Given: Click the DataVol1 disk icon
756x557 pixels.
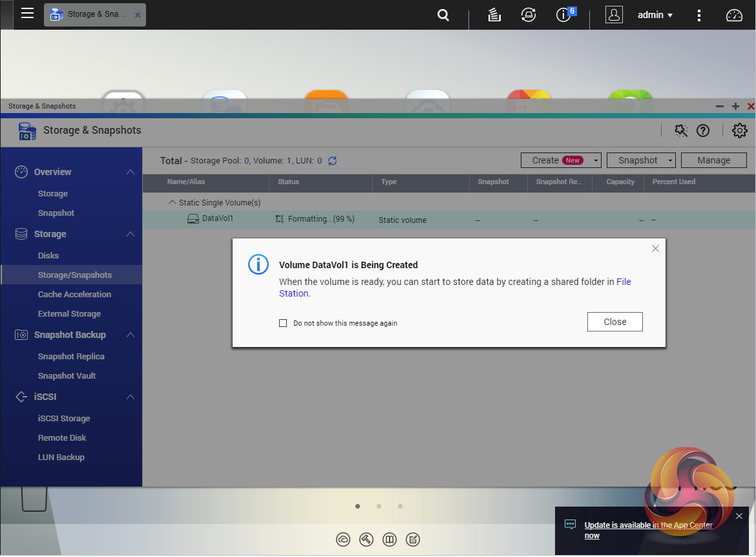Looking at the screenshot, I should (x=193, y=219).
